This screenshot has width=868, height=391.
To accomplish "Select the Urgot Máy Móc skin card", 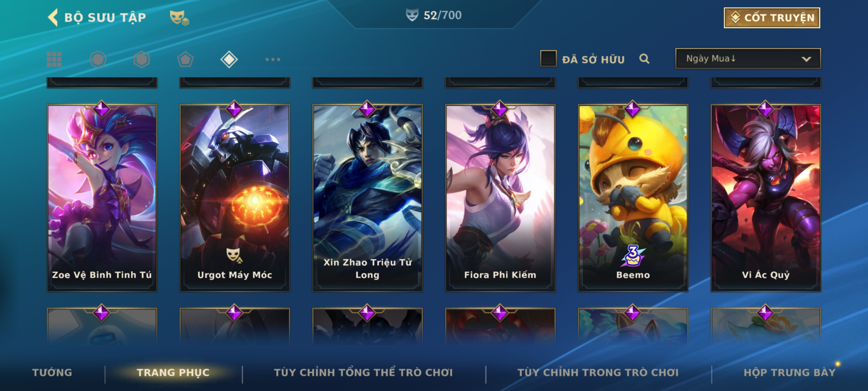I will 235,198.
